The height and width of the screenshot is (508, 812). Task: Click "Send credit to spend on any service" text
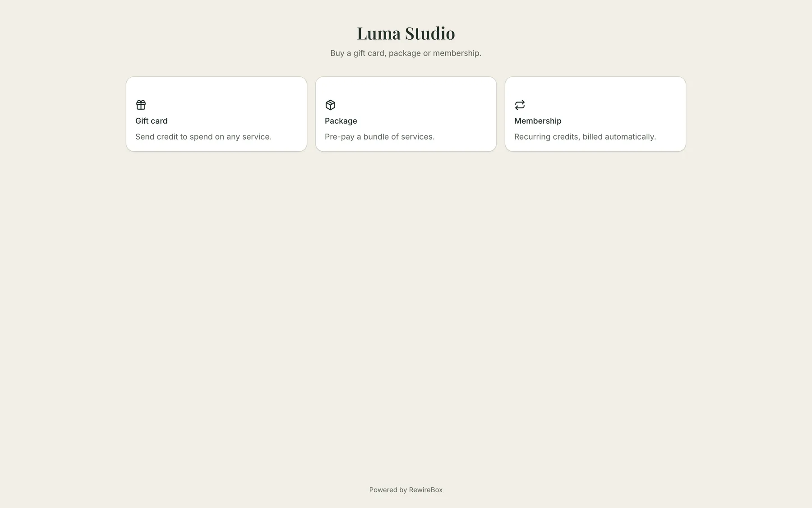[203, 137]
